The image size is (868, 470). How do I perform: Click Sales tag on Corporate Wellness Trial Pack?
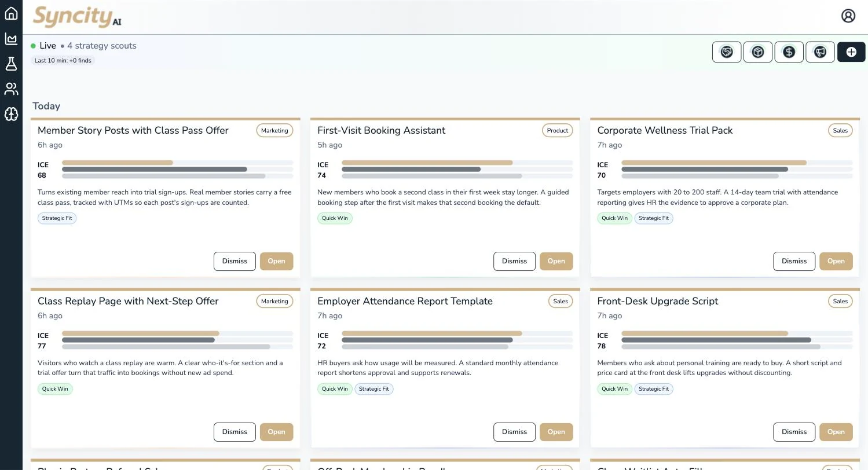[x=840, y=131]
